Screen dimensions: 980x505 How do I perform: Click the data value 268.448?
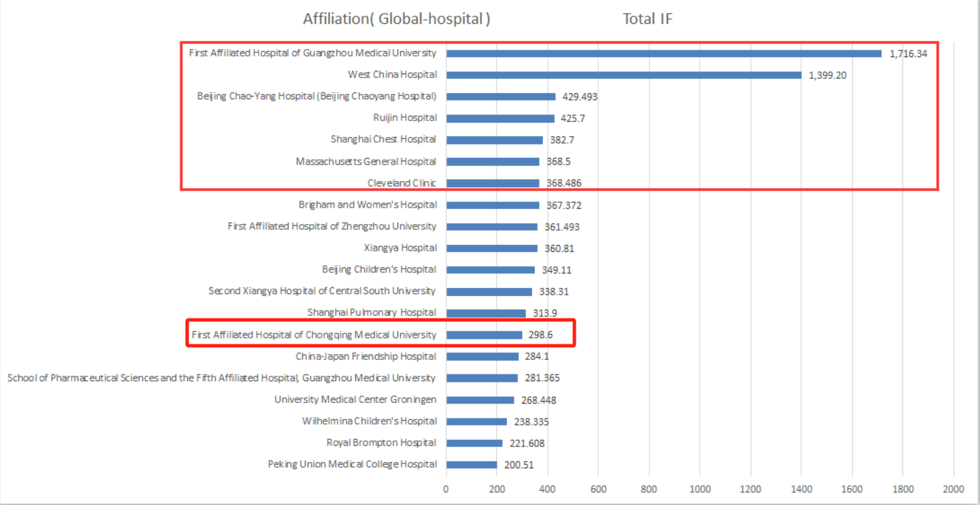pyautogui.click(x=539, y=400)
